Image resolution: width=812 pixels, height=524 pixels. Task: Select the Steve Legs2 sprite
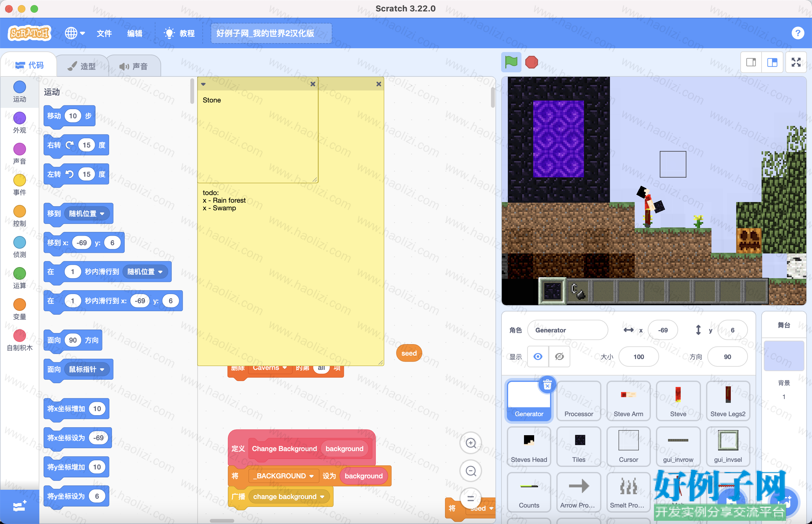[x=728, y=401]
